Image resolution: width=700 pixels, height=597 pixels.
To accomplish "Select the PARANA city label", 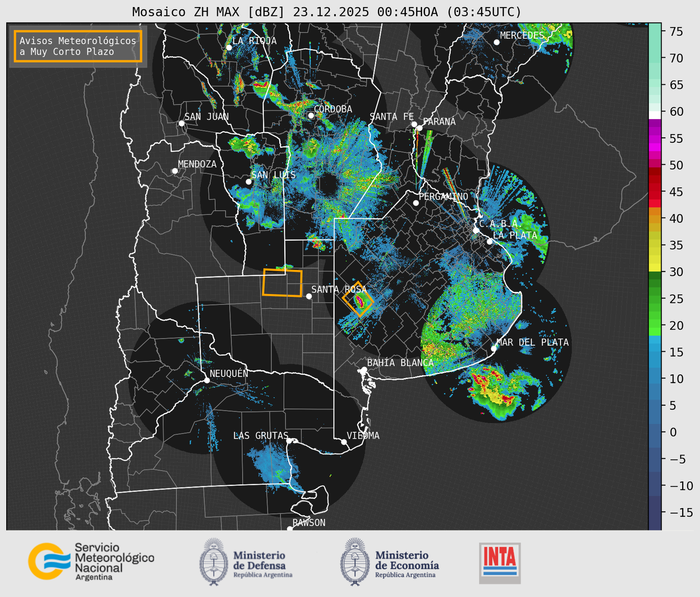I will 439,122.
